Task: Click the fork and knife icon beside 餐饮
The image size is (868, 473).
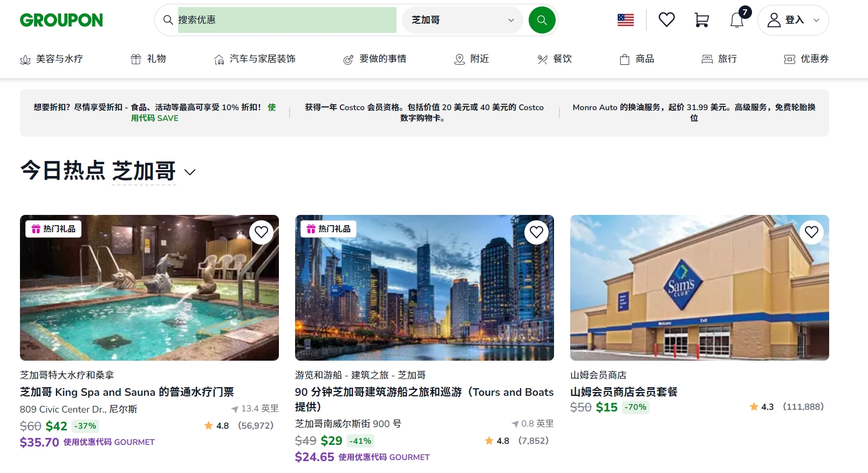Action: (x=542, y=59)
